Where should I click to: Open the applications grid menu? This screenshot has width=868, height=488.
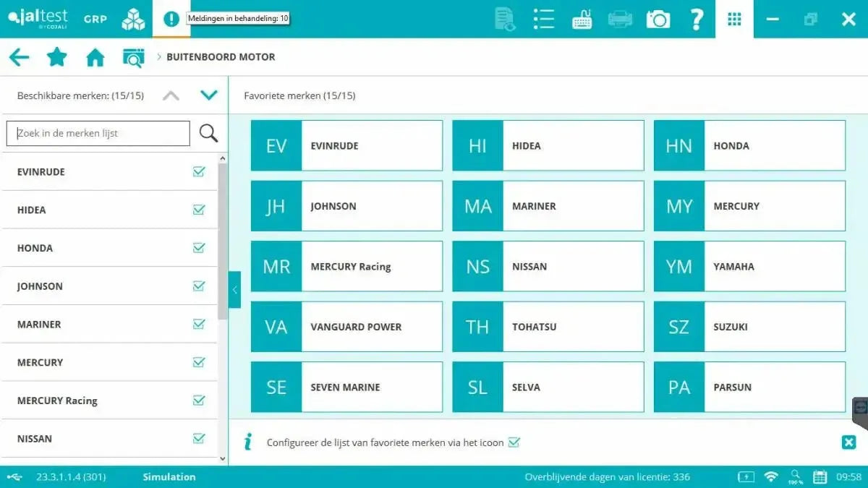point(734,19)
